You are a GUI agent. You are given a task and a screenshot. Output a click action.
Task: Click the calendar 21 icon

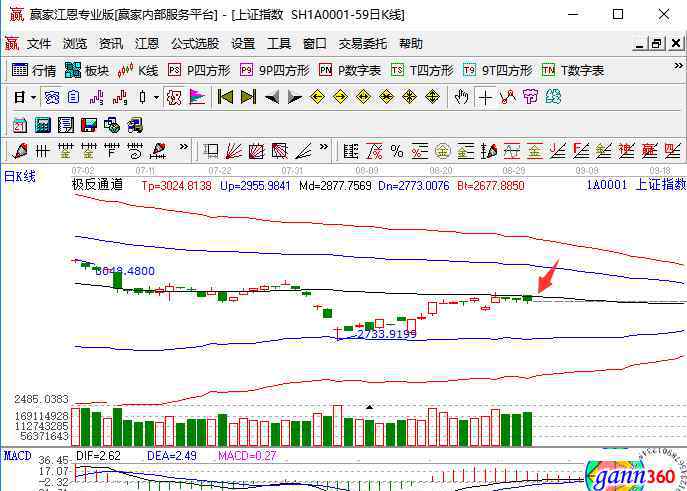point(20,125)
